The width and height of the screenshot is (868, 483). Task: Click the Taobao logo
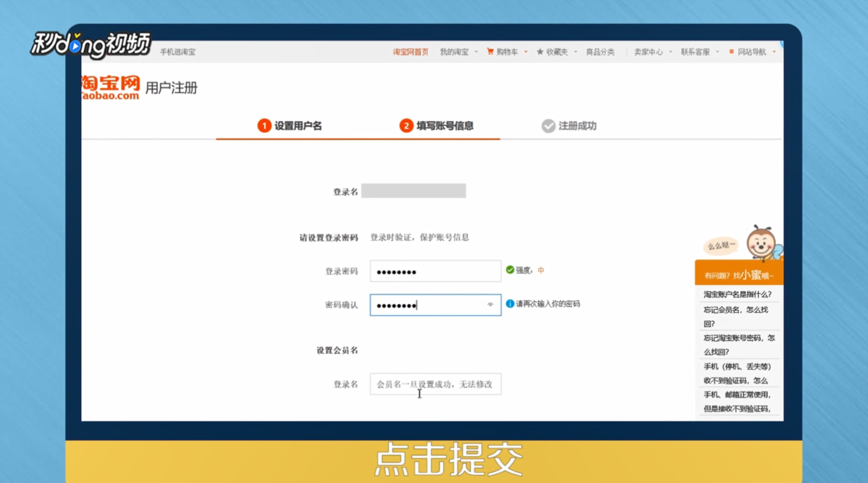point(111,87)
